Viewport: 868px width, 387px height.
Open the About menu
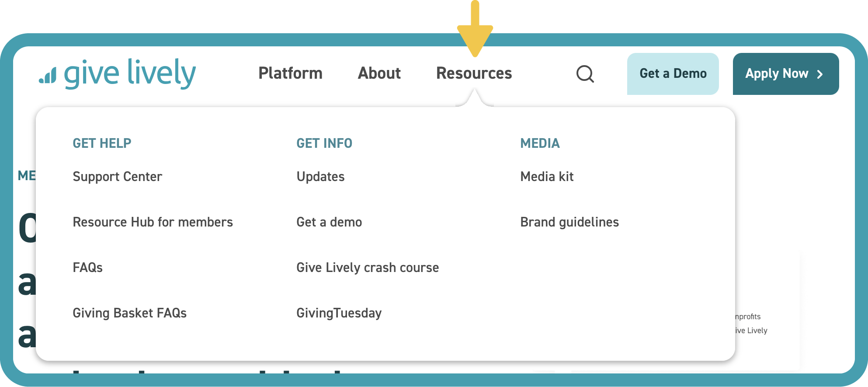379,73
